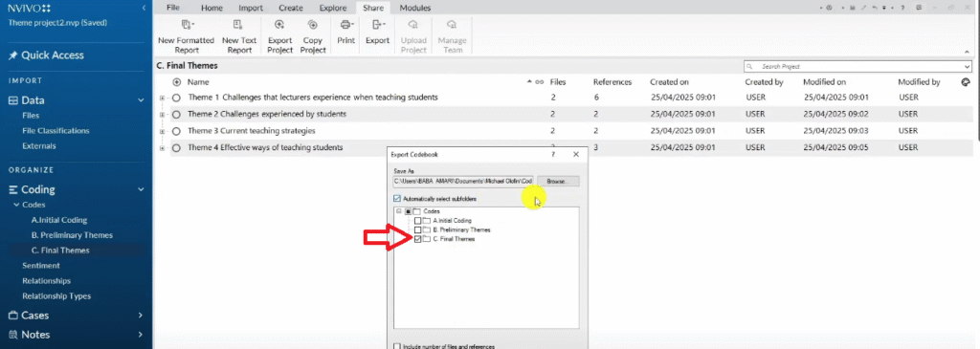Click the add column plus icon near Name

coord(177,82)
